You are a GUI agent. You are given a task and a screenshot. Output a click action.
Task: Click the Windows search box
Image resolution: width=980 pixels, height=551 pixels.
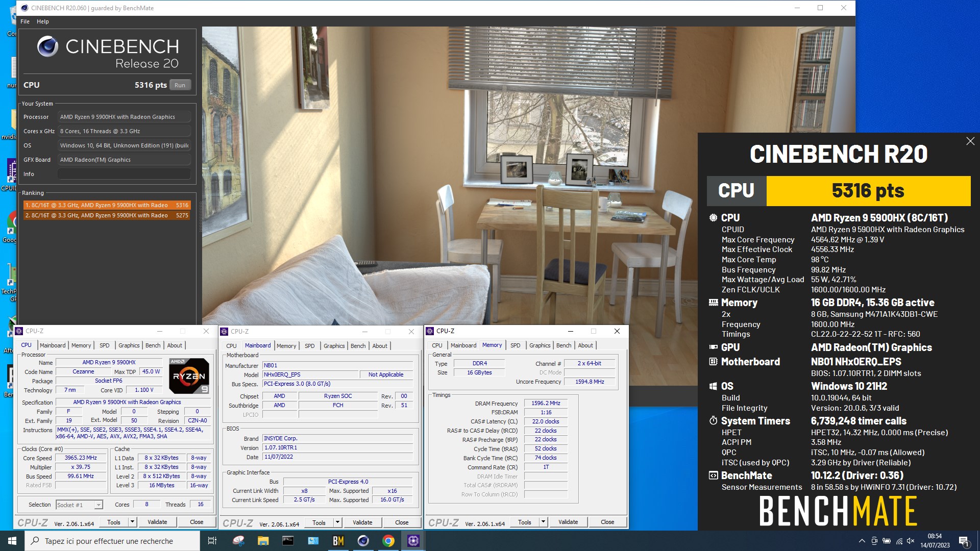point(112,541)
